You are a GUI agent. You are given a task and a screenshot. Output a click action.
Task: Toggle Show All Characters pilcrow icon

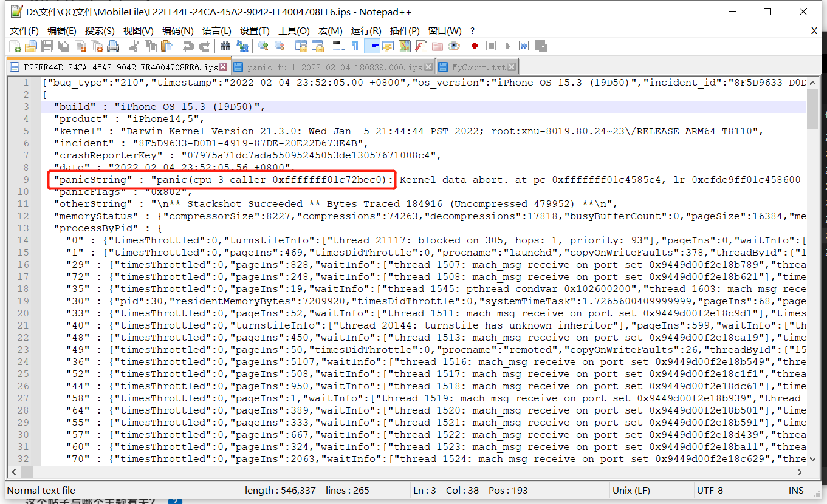(x=355, y=46)
